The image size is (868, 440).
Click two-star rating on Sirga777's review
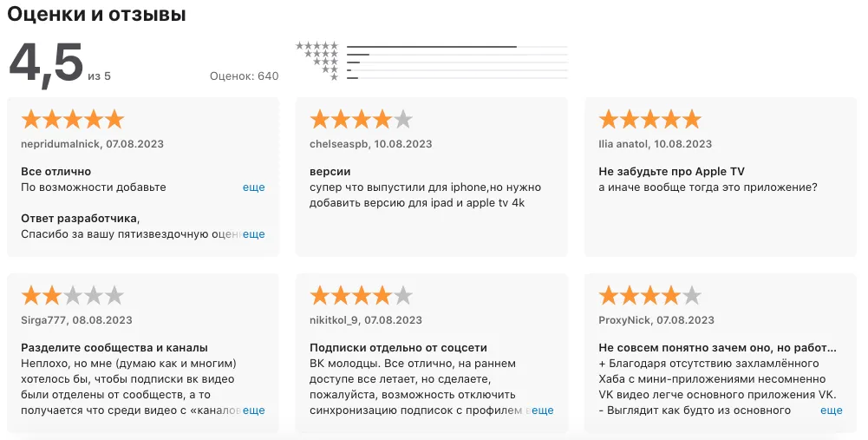[73, 296]
